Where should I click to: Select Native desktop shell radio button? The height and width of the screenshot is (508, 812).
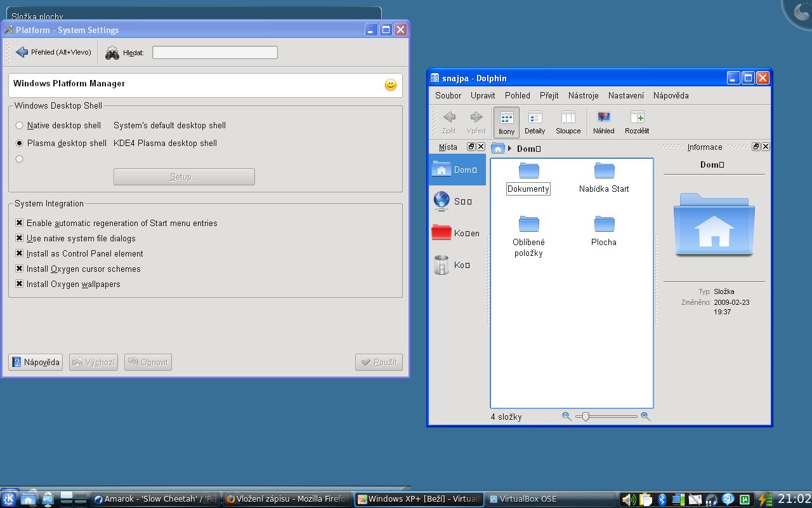[20, 126]
